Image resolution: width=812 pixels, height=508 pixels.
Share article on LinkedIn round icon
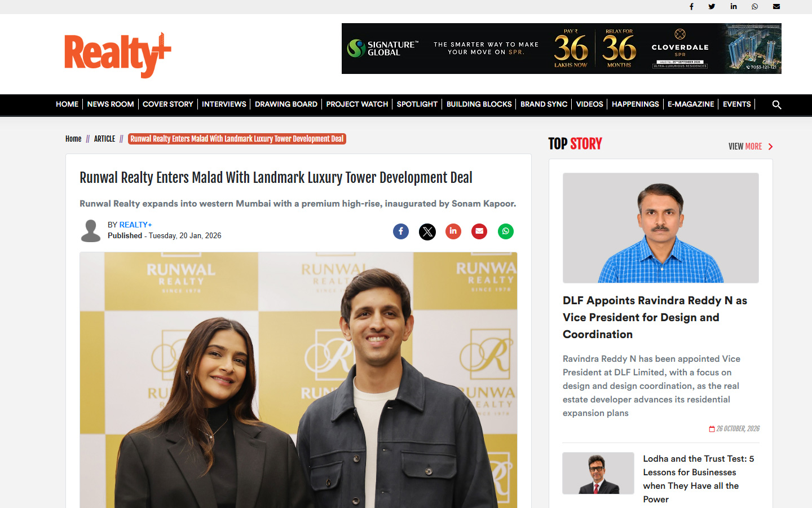[453, 231]
